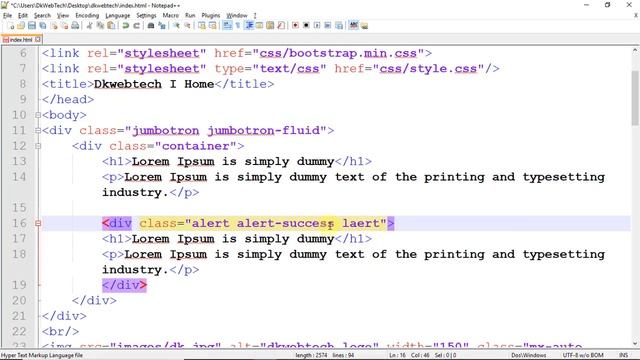640x360 pixels.
Task: Click 'css/bootstrap.min.css' href value on line 6
Action: [338, 53]
